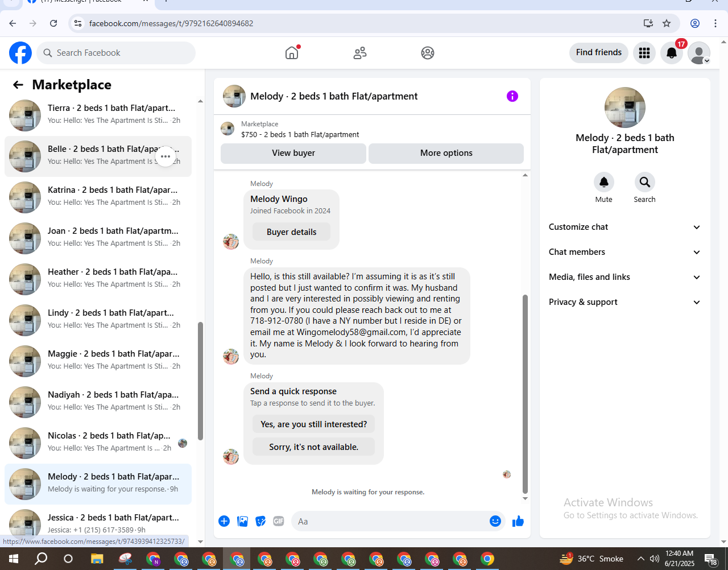
Task: Open the emoji picker in message box
Action: tap(495, 521)
